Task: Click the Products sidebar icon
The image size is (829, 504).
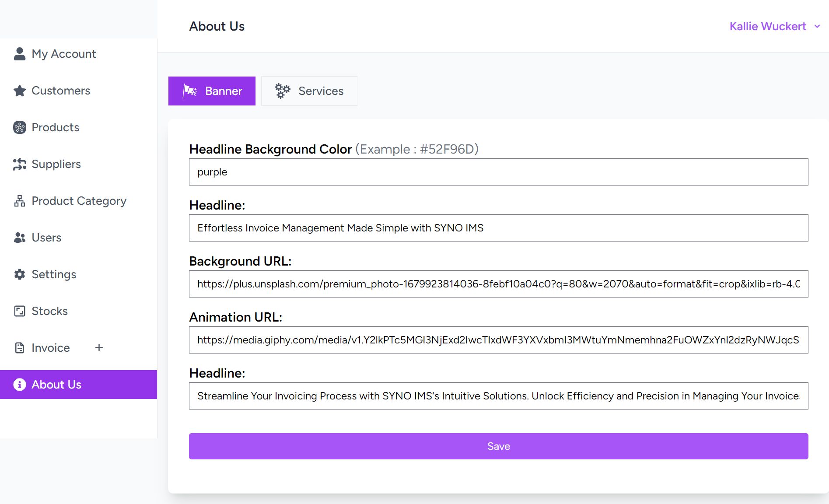Action: (20, 127)
